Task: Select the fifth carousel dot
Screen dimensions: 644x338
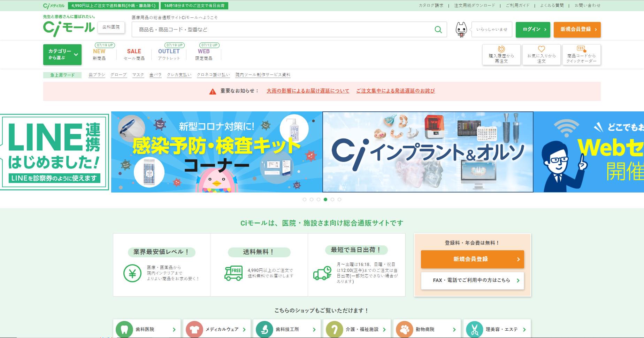Action: 332,199
